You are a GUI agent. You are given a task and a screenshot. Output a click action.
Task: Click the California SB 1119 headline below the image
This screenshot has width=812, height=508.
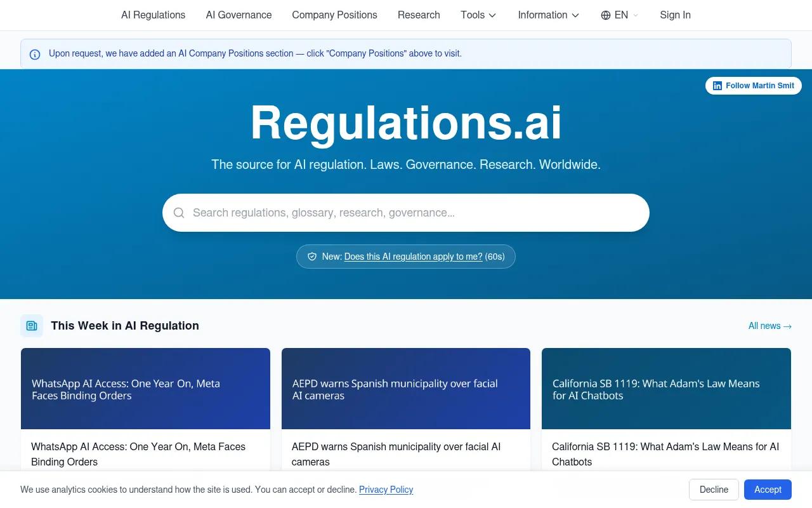pos(665,454)
